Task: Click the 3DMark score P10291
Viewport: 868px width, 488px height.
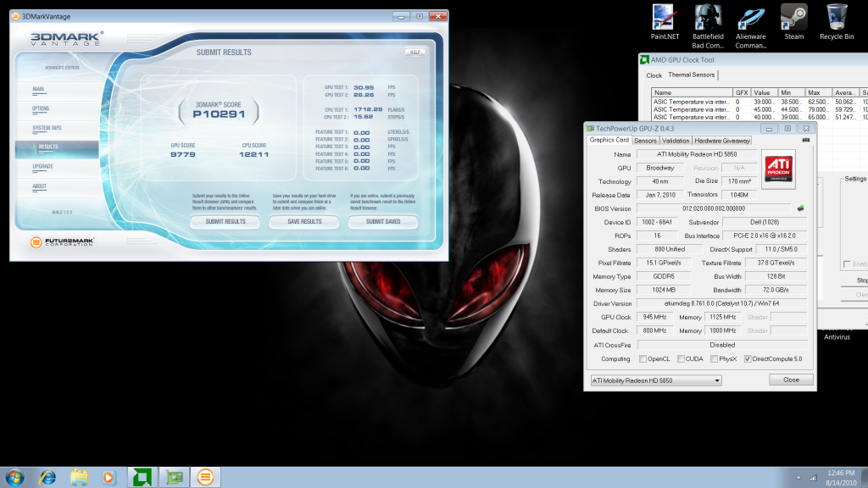Action: [219, 114]
